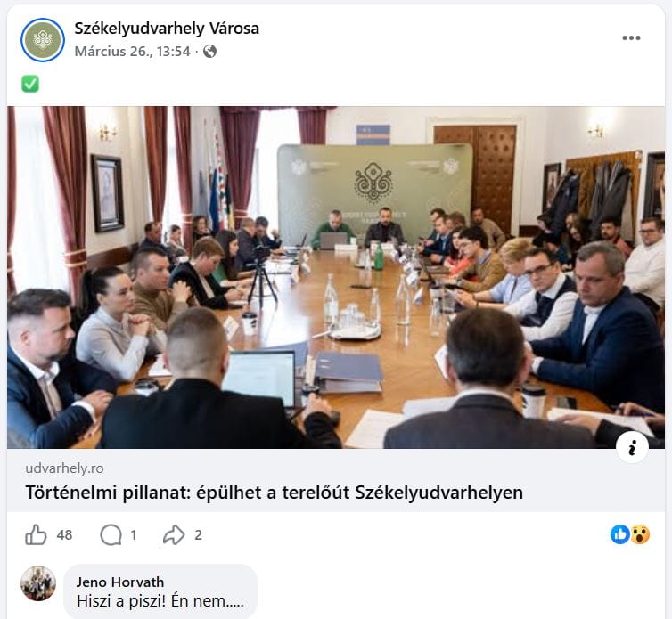Click the comment text Hiszi a piszi

click(x=160, y=601)
